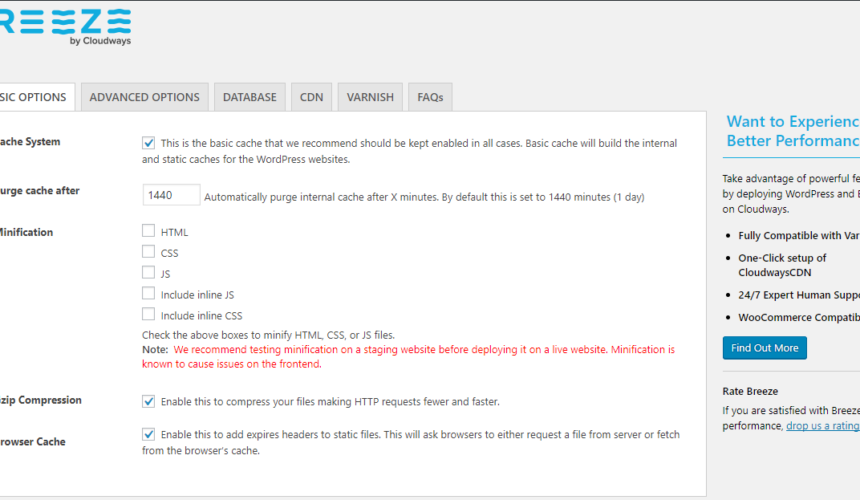Click the Purge cache after minutes field
The width and height of the screenshot is (860, 500).
pos(171,195)
